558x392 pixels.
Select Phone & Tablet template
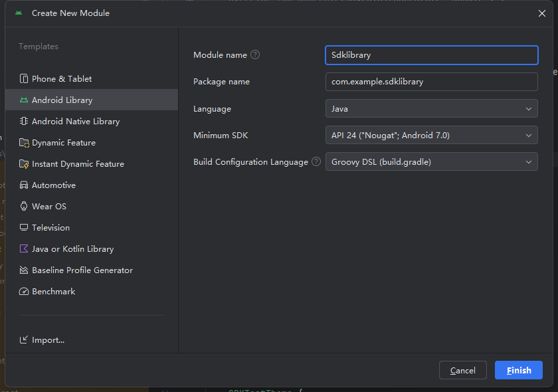tap(92, 78)
